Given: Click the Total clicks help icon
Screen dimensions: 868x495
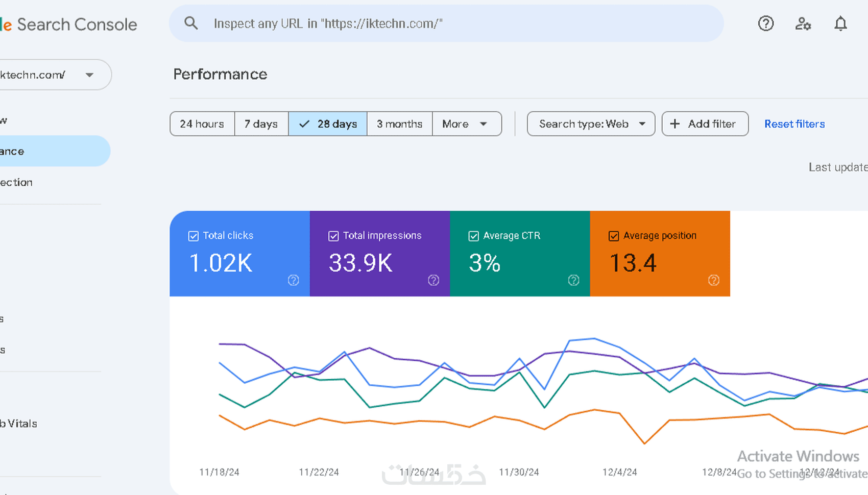Looking at the screenshot, I should click(x=293, y=280).
